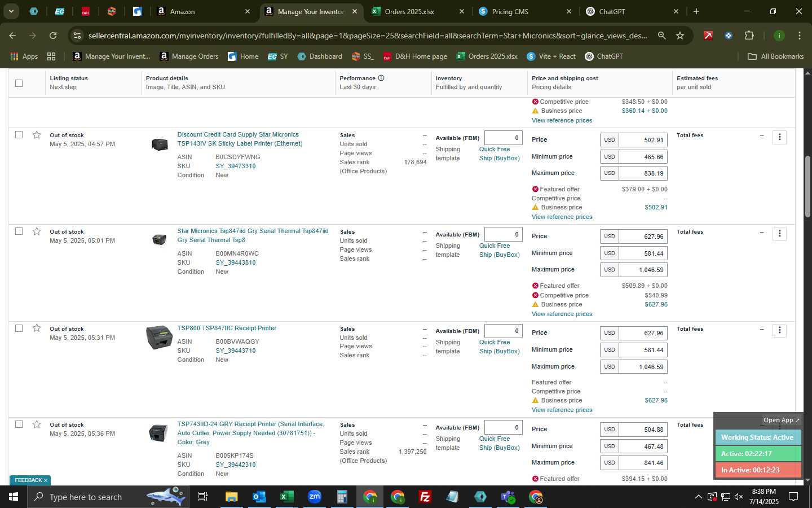View reference prices for ASIN B0CSDYFWNG

tap(562, 217)
